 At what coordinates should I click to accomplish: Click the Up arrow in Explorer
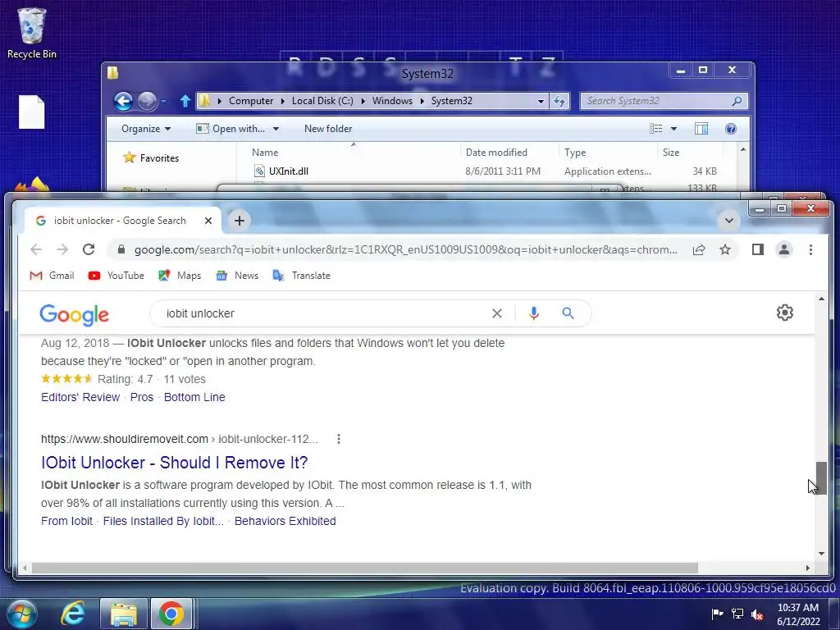click(185, 101)
